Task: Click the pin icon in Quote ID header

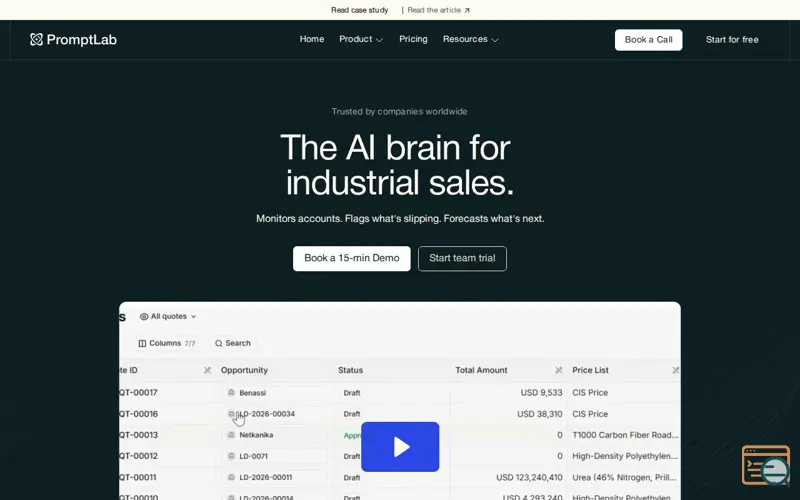Action: (x=207, y=370)
